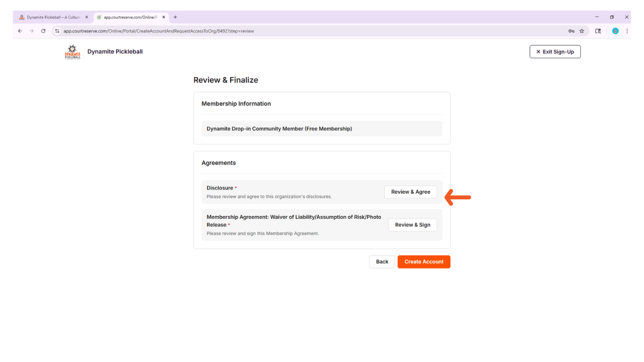The height and width of the screenshot is (362, 644).
Task: Close the app.courtreserve.com tab
Action: 164,17
